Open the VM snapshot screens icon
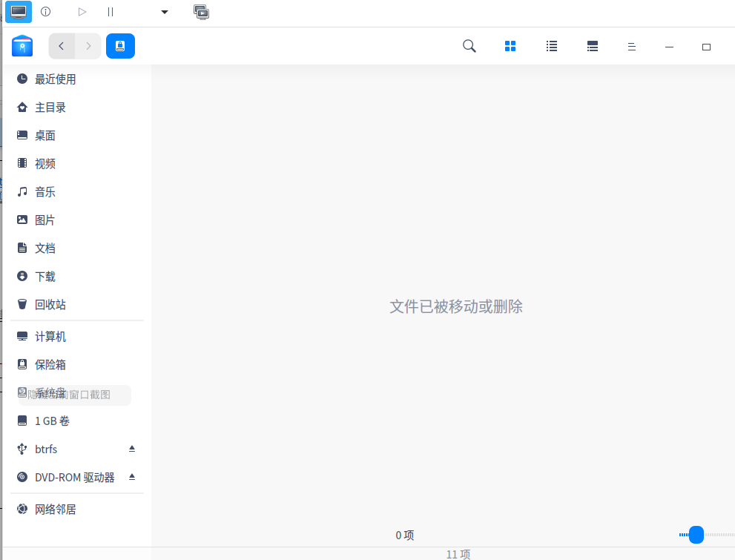This screenshot has width=735, height=560. click(201, 12)
